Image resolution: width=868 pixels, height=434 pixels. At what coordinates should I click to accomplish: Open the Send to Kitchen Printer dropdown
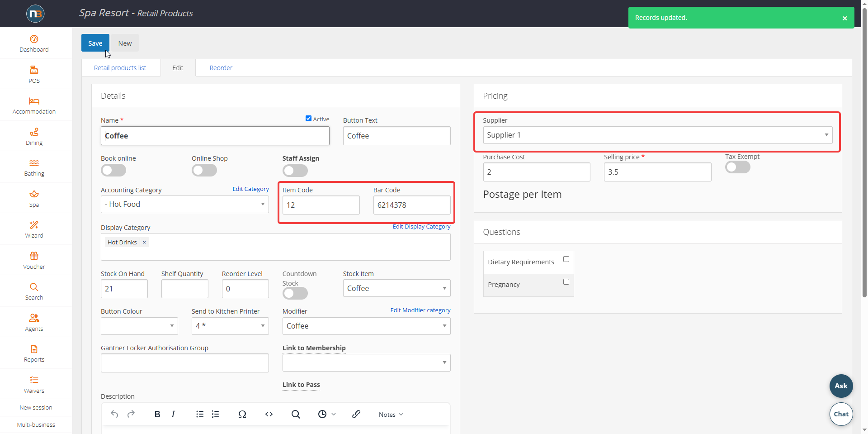coord(230,326)
